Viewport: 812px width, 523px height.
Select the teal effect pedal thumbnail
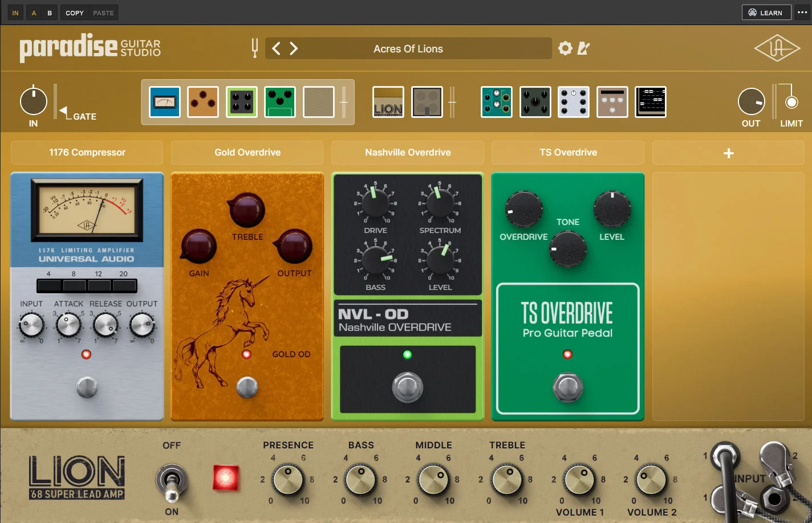(497, 102)
